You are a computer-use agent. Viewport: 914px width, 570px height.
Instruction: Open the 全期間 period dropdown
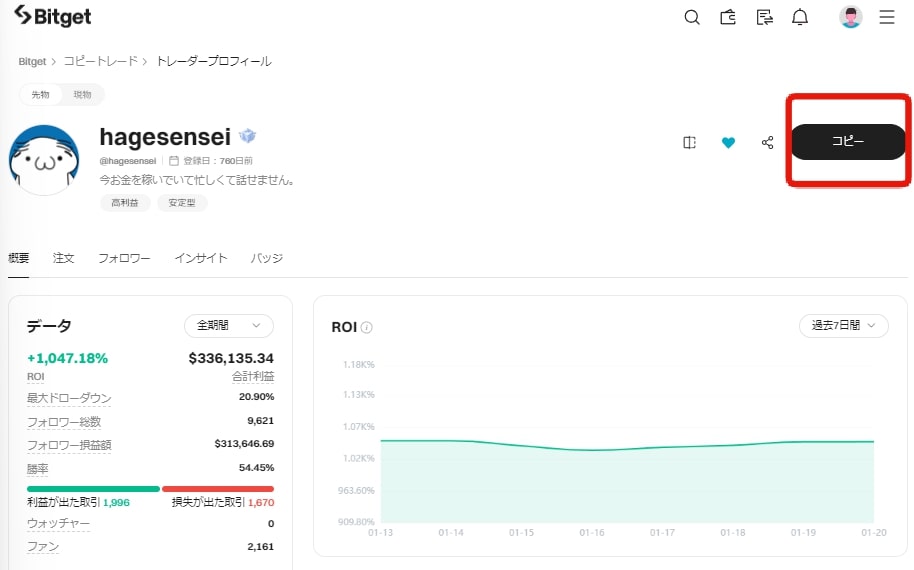click(228, 326)
